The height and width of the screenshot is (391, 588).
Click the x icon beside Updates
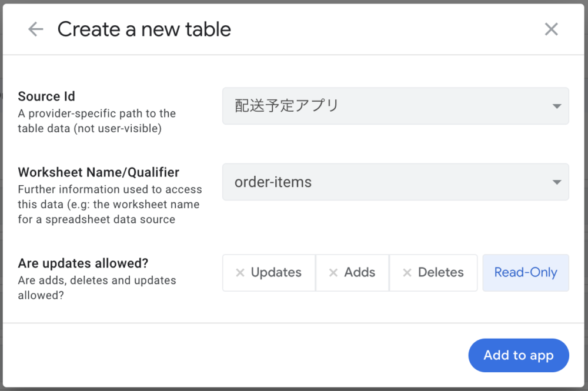click(x=240, y=273)
